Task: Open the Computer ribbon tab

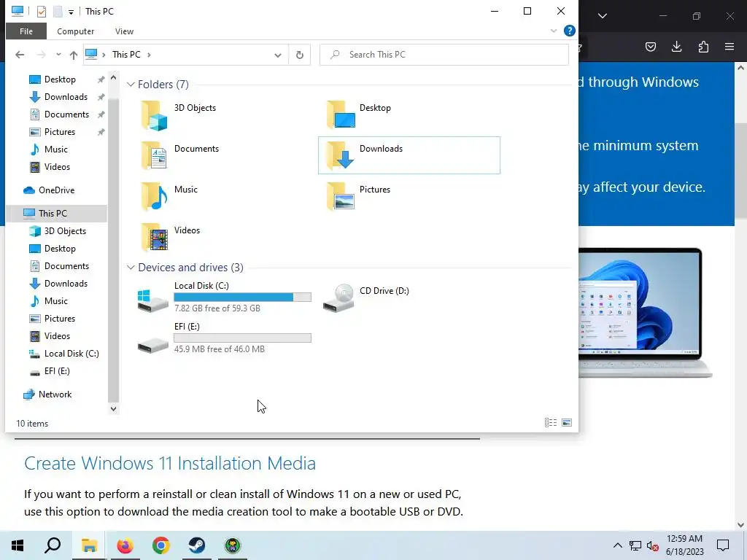Action: click(76, 31)
